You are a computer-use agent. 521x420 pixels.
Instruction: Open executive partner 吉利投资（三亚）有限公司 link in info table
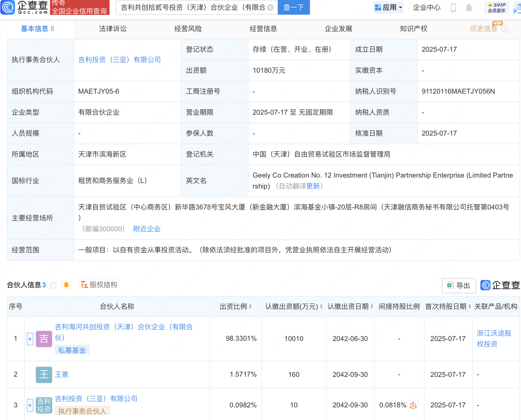[120, 60]
